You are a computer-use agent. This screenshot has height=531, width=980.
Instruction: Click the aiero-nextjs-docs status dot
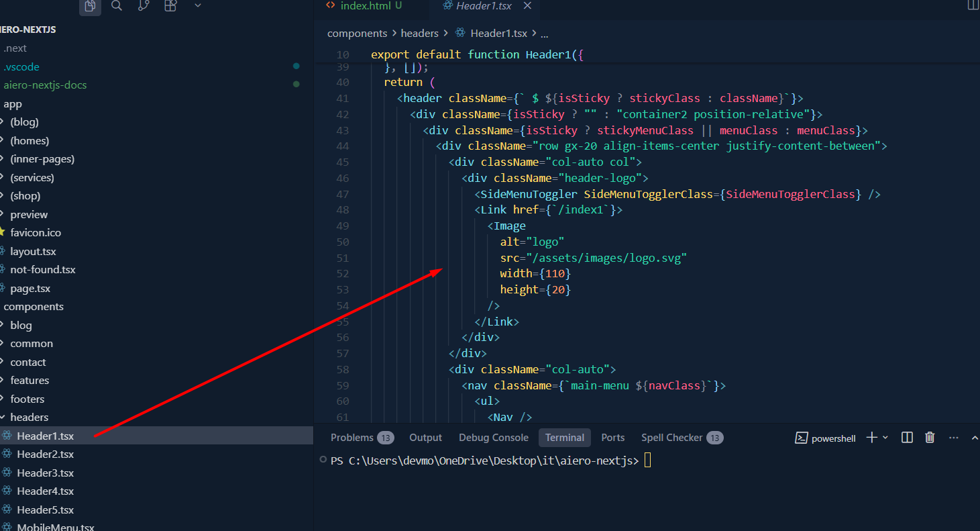point(296,85)
